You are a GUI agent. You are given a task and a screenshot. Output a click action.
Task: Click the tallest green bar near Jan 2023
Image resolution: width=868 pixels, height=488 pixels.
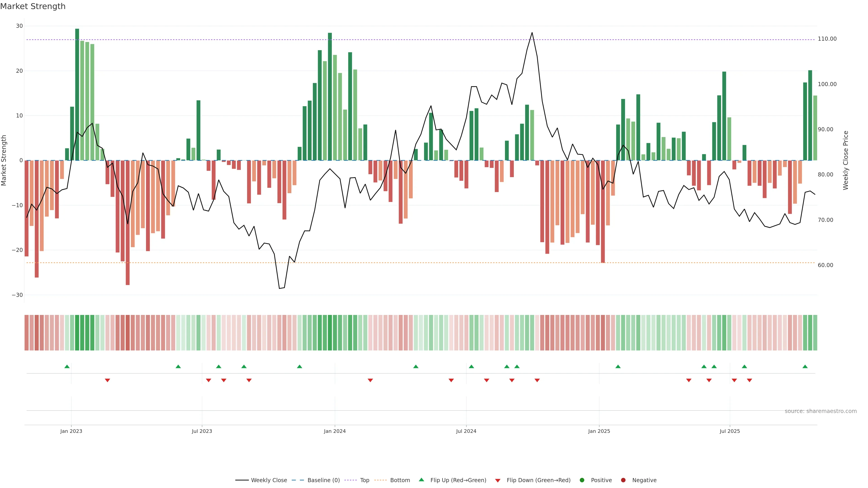(x=77, y=94)
